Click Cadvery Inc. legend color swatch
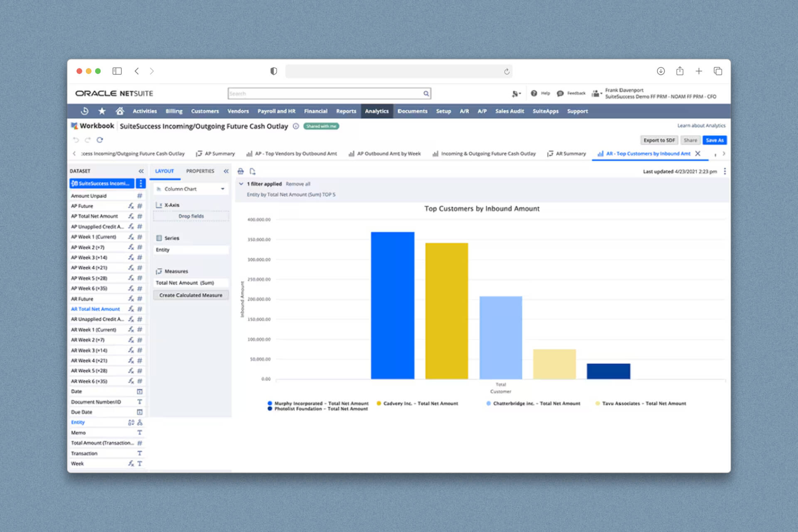Viewport: 798px width, 532px height. [x=379, y=403]
